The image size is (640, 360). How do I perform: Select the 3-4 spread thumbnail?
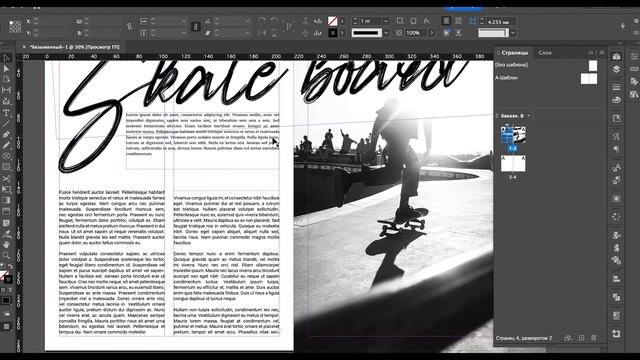point(513,164)
